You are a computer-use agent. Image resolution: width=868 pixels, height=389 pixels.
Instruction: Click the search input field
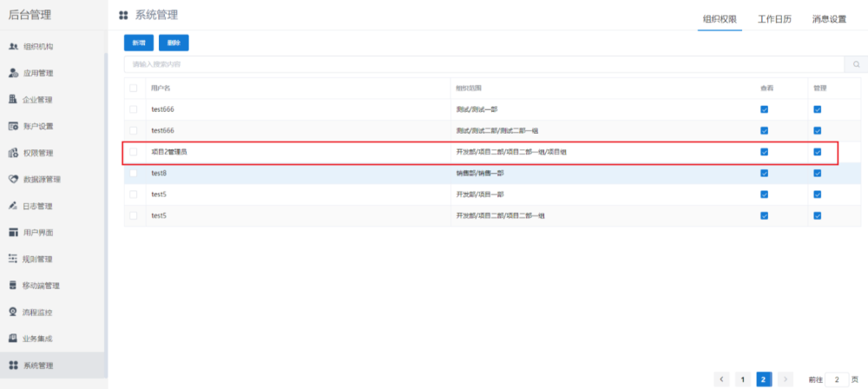[483, 64]
